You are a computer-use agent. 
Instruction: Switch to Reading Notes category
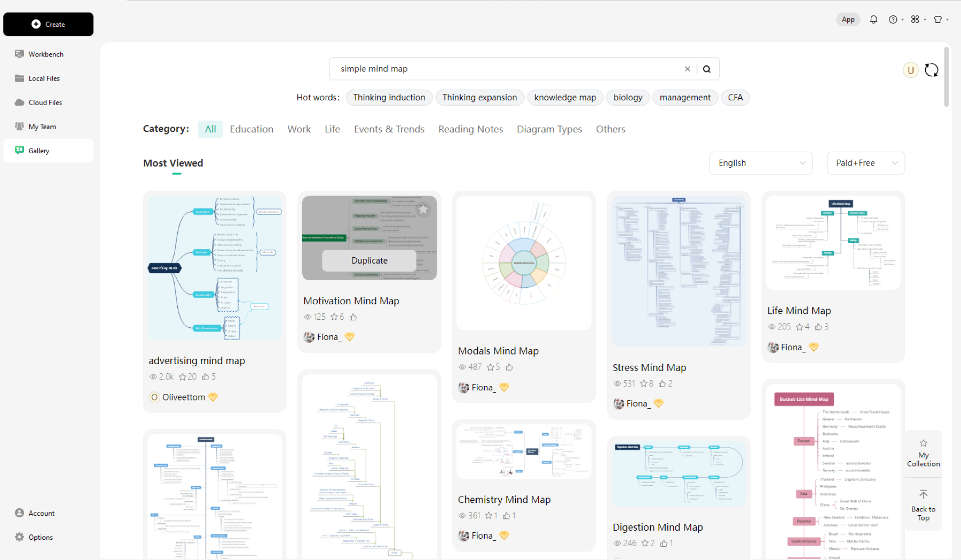click(x=470, y=129)
